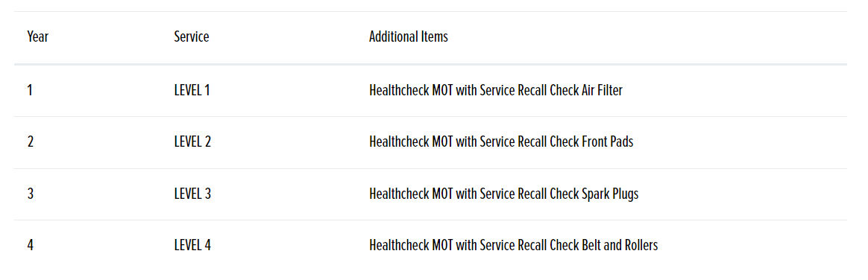The image size is (868, 280).
Task: Click the Front Pads additional items text
Action: click(607, 142)
